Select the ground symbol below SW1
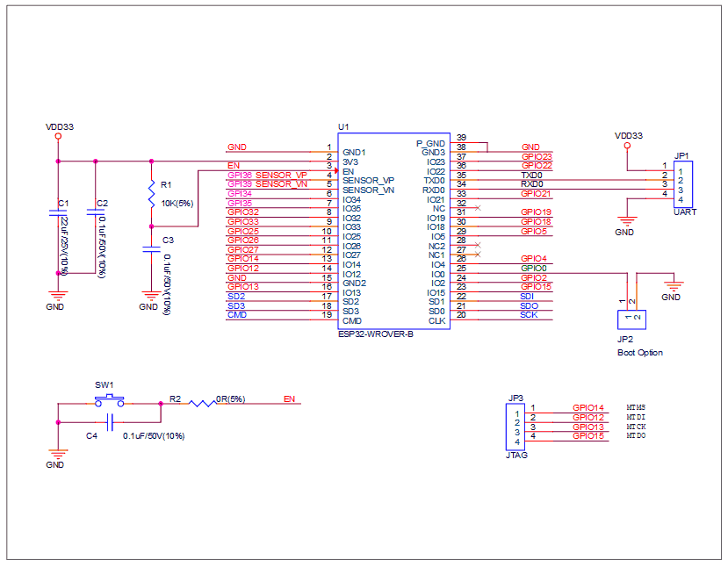 coord(58,454)
